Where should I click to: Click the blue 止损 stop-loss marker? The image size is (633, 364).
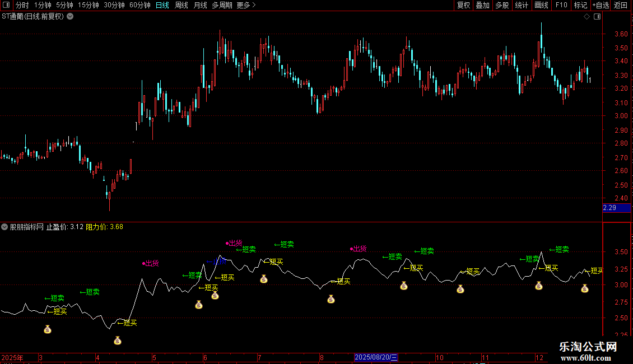click(216, 262)
